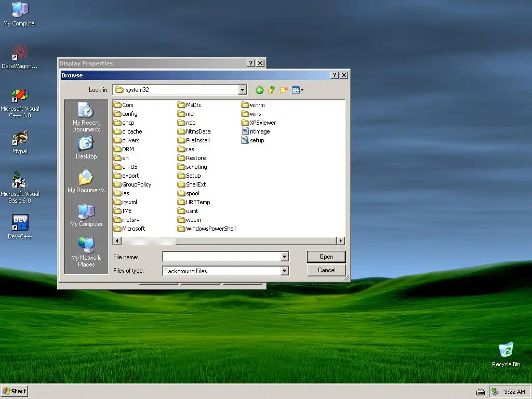Click the horizontal scrollbar thumb in file list
The height and width of the screenshot is (399, 532).
coord(256,241)
